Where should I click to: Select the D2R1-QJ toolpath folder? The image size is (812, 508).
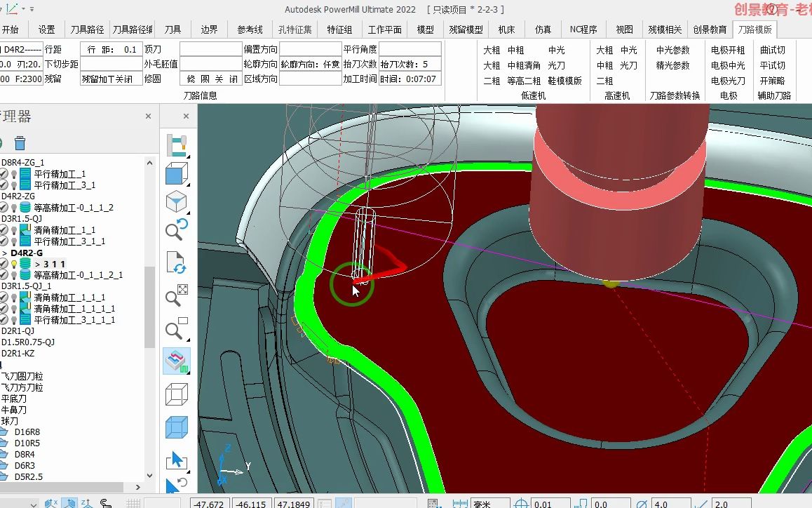(18, 330)
